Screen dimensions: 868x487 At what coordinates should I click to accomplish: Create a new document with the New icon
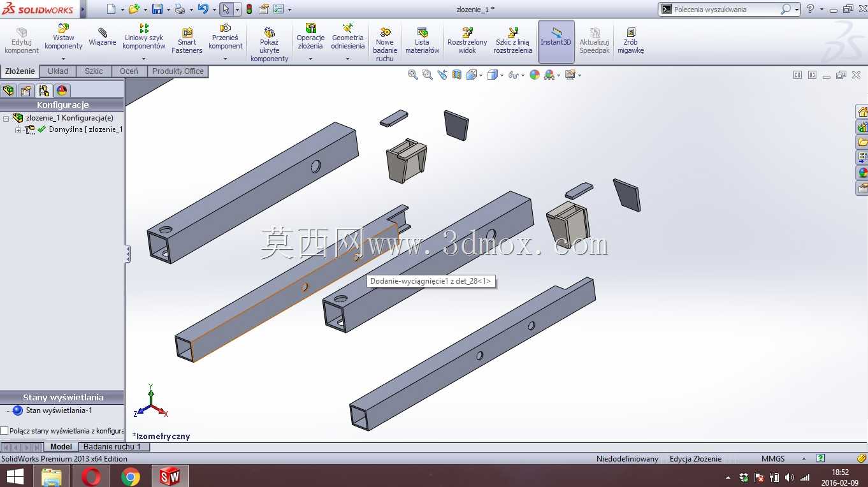click(x=111, y=9)
